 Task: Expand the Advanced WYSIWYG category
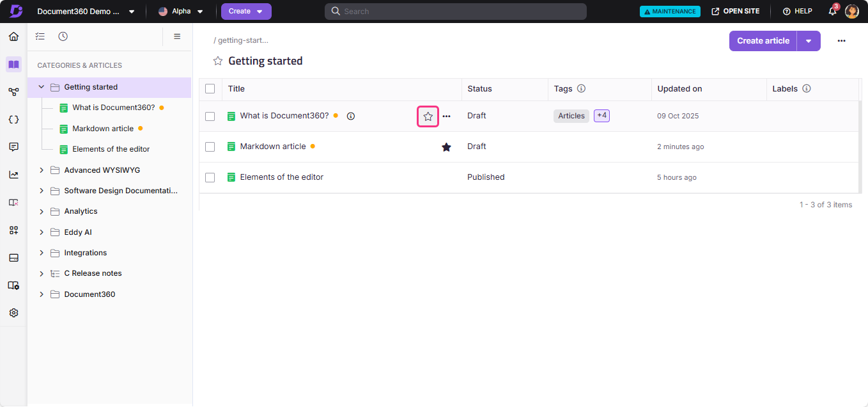tap(42, 170)
